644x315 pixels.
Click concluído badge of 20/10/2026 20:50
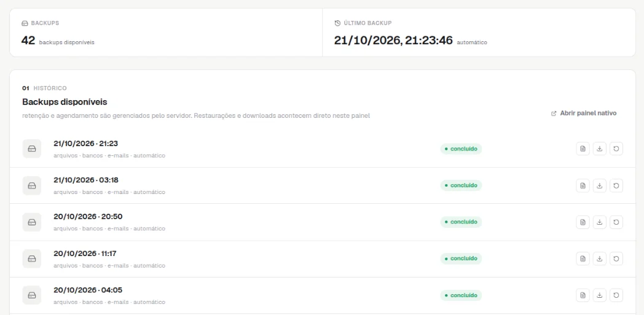pos(461,222)
